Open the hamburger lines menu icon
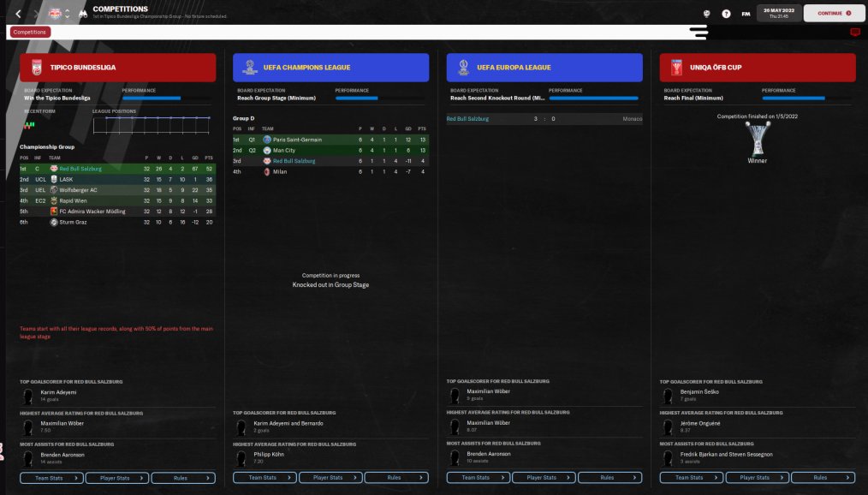Screen dimensions: 868x495 [x=699, y=32]
